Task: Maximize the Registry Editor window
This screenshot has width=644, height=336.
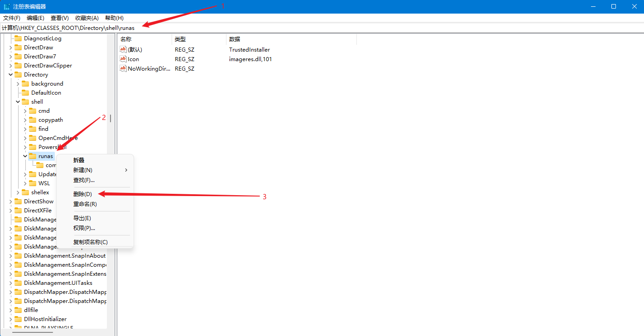Action: pyautogui.click(x=613, y=6)
